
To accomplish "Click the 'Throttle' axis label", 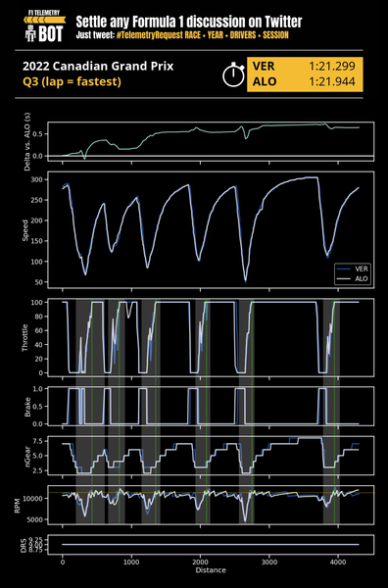I will [25, 337].
